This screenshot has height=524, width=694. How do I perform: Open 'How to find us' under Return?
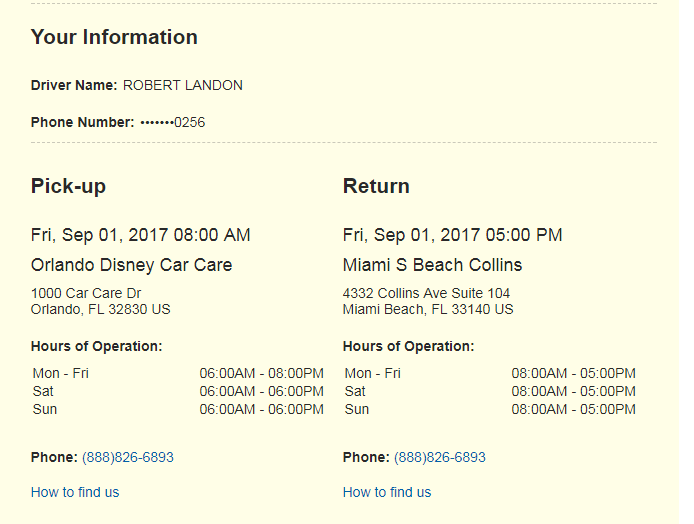[387, 492]
